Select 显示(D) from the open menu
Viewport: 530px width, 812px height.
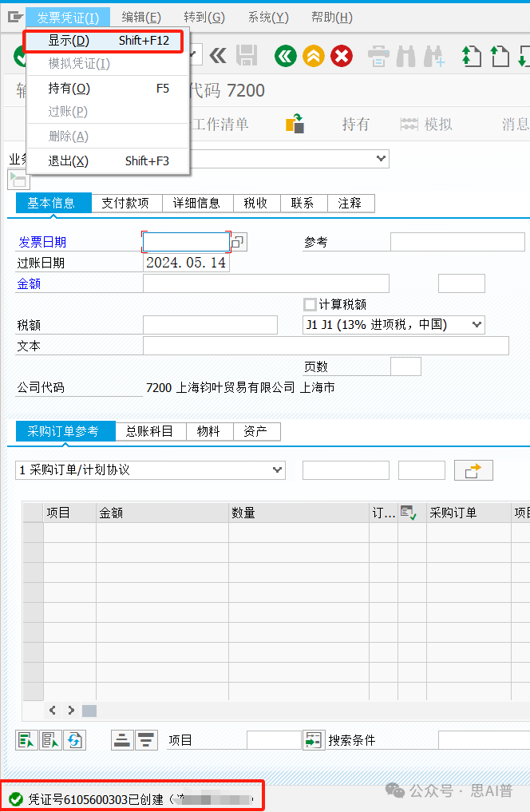point(69,41)
